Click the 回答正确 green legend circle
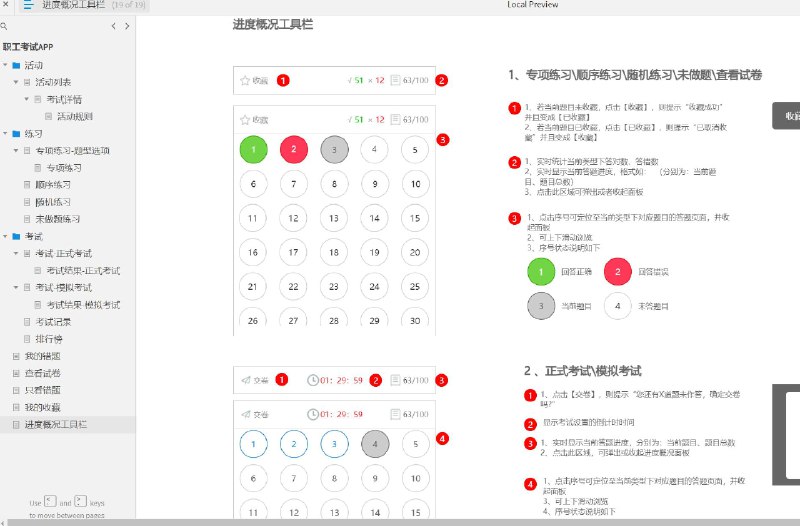The height and width of the screenshot is (526, 800). [x=541, y=272]
